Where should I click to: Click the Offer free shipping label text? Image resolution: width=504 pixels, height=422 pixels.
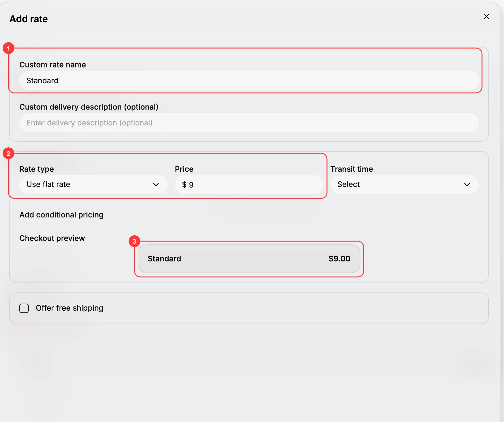pos(69,308)
